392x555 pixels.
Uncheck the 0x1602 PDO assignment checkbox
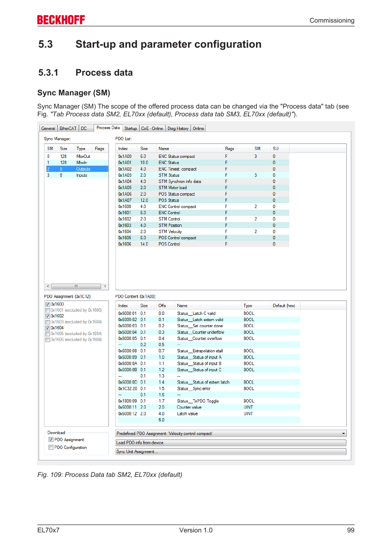48,316
